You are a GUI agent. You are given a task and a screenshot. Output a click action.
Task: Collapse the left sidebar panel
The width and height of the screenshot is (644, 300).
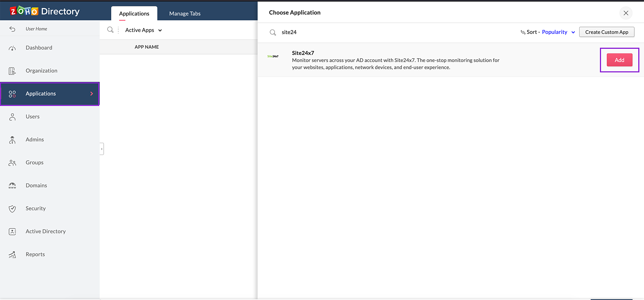pos(102,149)
